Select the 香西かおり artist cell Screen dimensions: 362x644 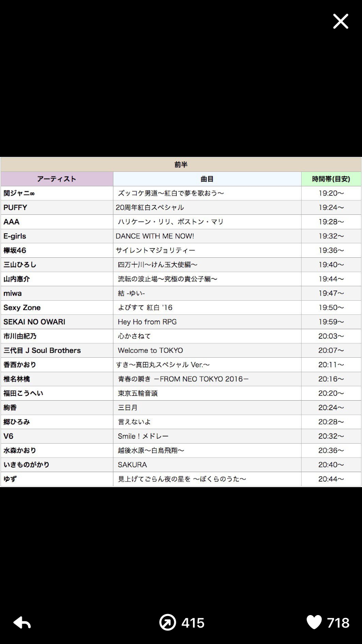click(57, 364)
